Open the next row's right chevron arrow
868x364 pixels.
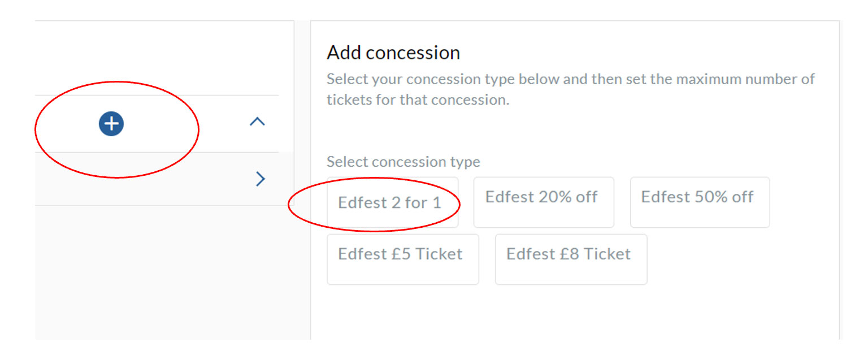coord(260,179)
